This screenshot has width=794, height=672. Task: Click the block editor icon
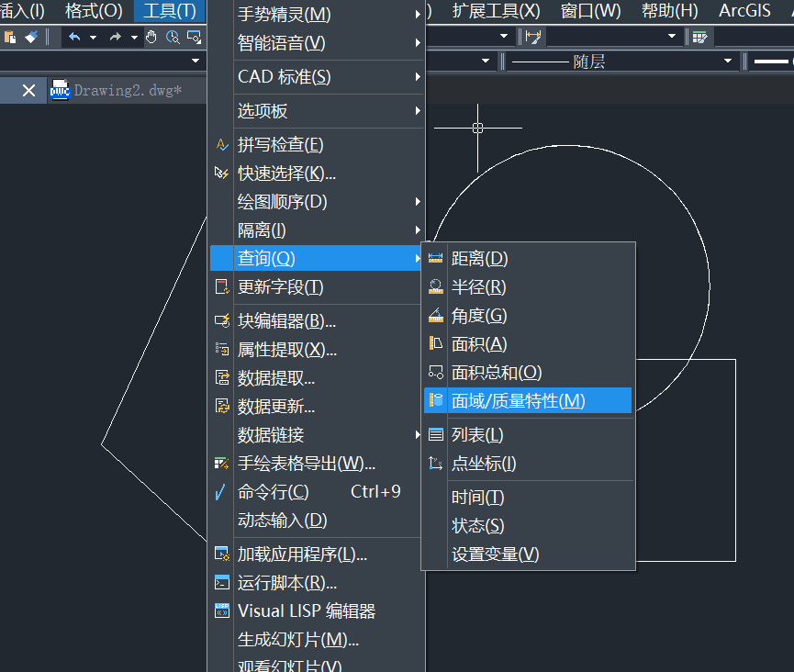coord(222,321)
